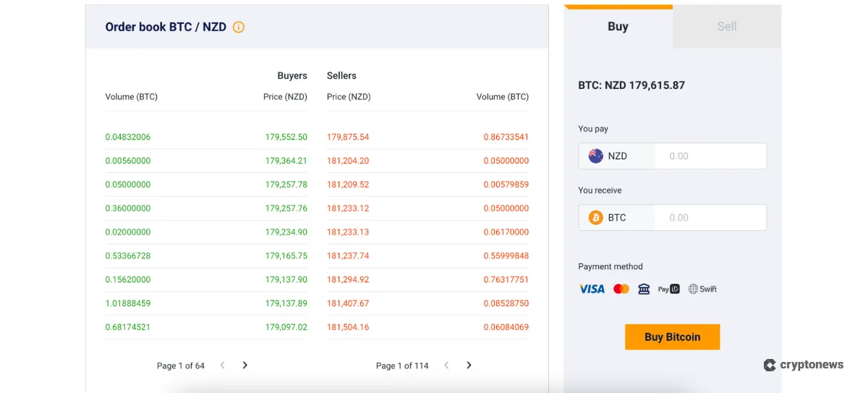Click the PayID payment icon

click(x=669, y=289)
